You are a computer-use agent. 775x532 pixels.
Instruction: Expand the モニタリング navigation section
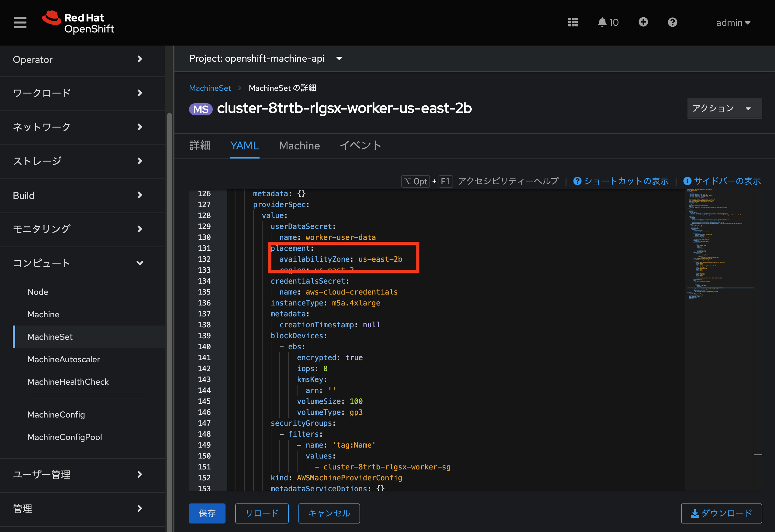[82, 229]
